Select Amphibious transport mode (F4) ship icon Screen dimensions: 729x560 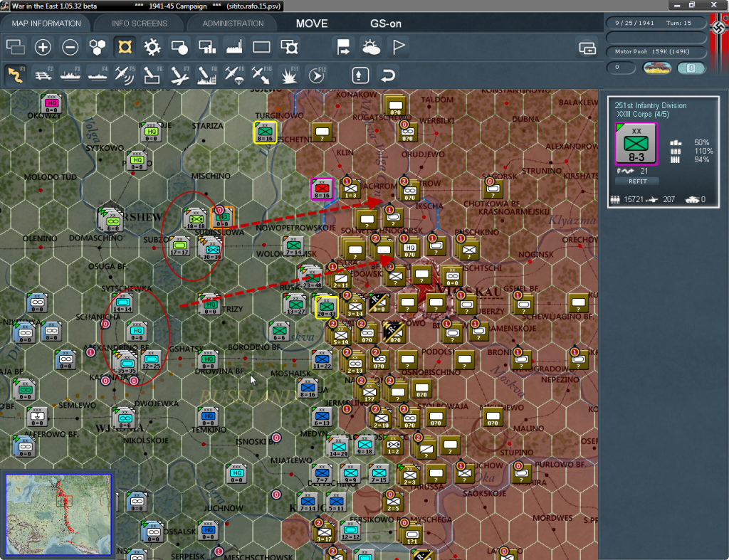click(98, 75)
